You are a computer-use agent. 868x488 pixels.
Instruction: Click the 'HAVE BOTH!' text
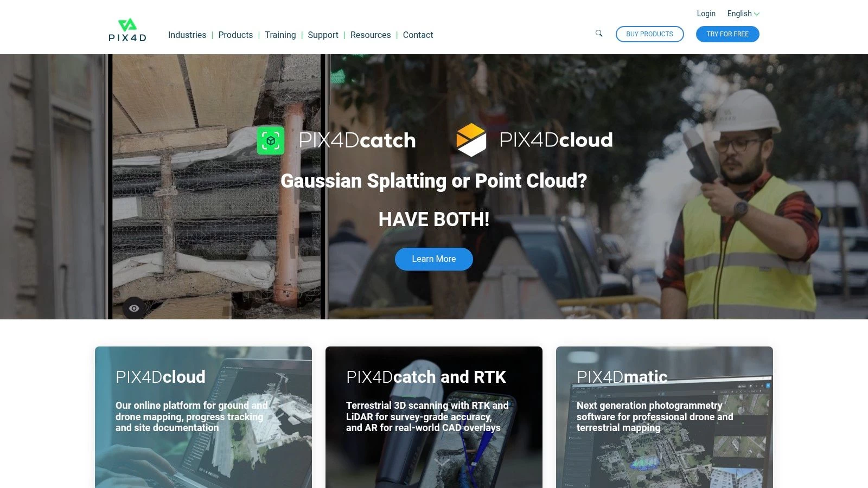pos(434,220)
